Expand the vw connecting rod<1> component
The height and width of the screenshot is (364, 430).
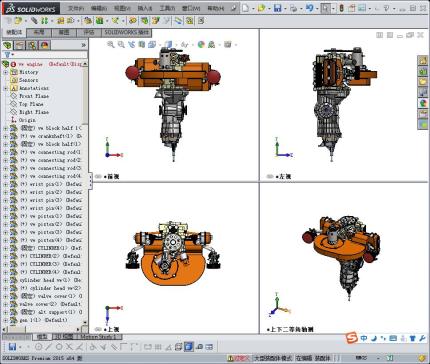pos(5,152)
